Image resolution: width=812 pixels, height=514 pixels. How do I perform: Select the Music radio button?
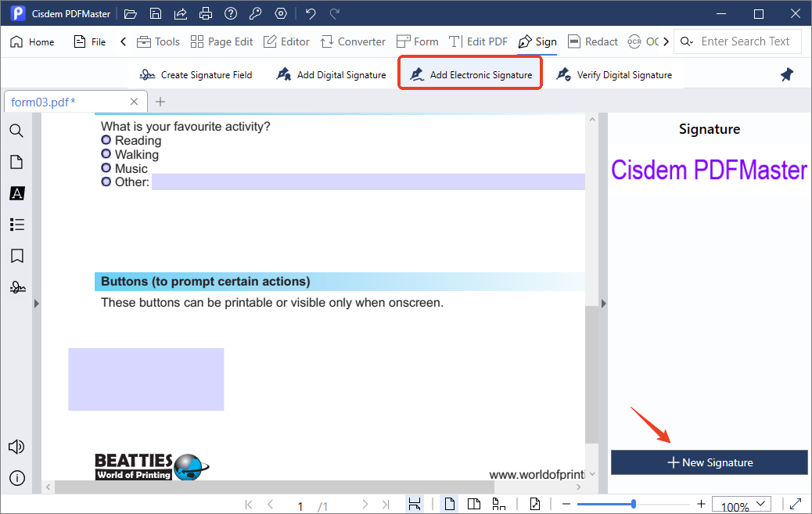pos(106,168)
